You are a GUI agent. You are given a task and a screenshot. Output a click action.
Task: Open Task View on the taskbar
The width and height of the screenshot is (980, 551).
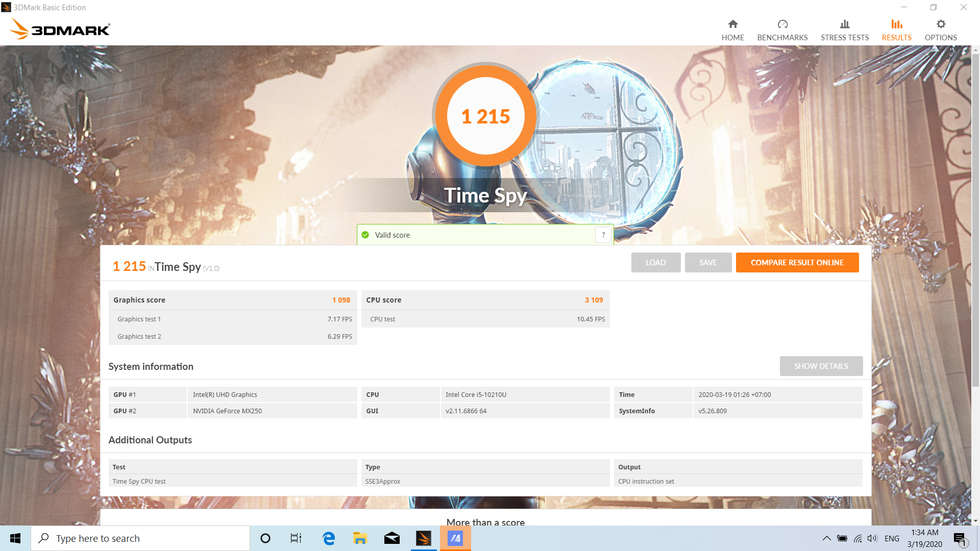point(296,538)
